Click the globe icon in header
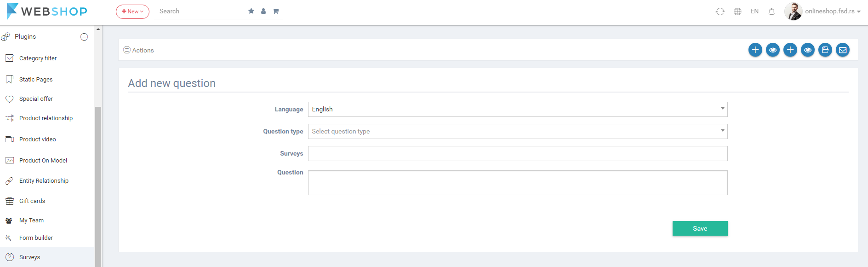Screen dimensions: 868x267 pyautogui.click(x=737, y=12)
